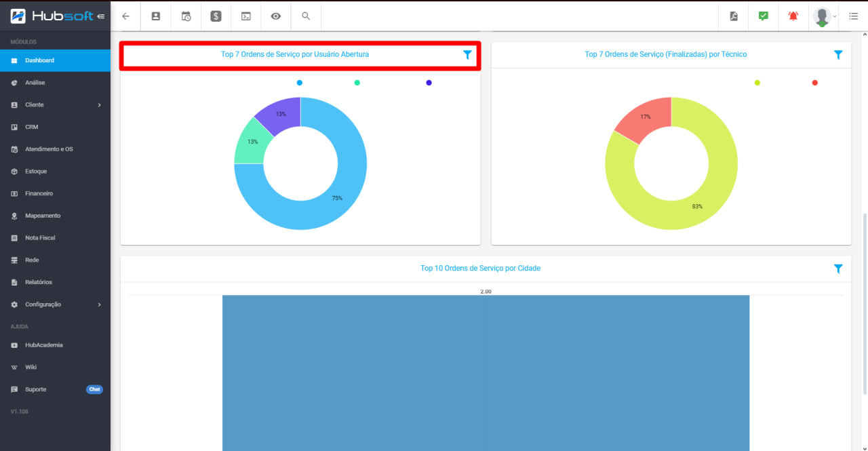Click the Relatórios document icon
The width and height of the screenshot is (868, 451).
pyautogui.click(x=14, y=282)
